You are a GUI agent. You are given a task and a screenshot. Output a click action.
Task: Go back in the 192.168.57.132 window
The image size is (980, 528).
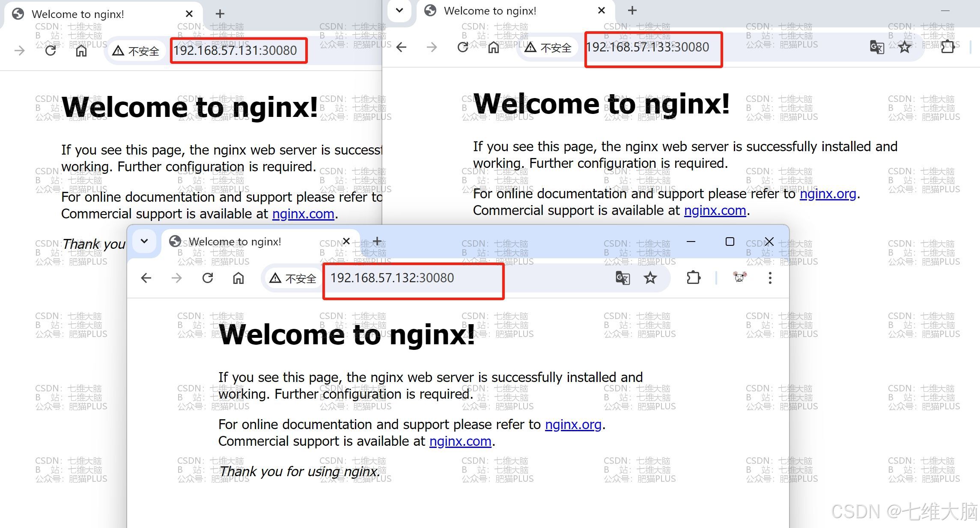pos(146,278)
